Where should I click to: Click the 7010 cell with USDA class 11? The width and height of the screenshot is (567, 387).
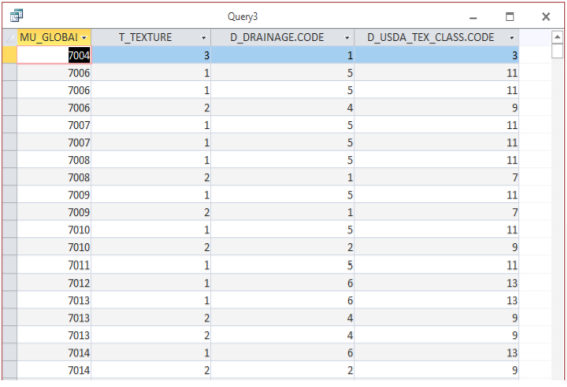point(54,230)
